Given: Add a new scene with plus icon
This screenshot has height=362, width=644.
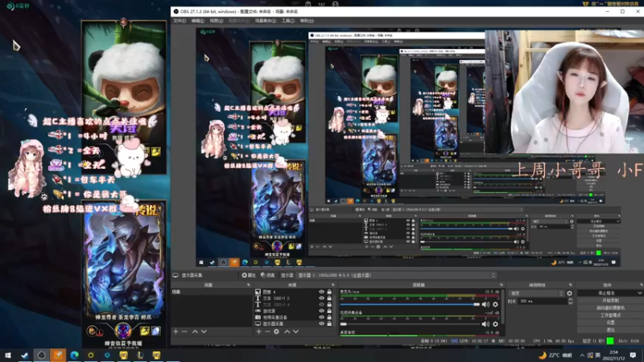Looking at the screenshot, I should [175, 331].
